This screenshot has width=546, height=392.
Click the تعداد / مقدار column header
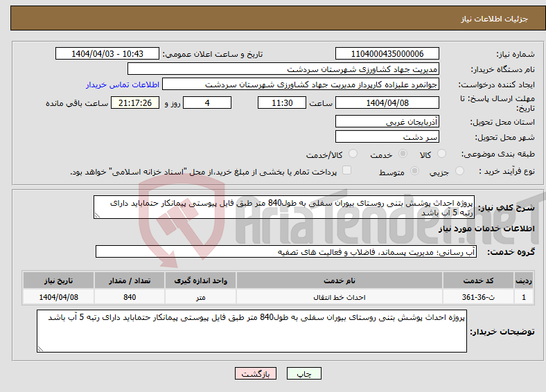point(130,280)
